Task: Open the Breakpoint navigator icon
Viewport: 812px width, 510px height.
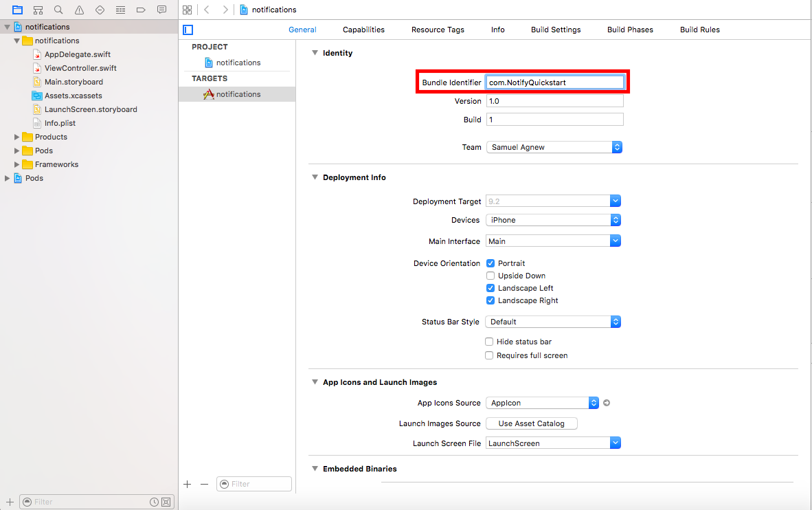Action: (x=141, y=10)
